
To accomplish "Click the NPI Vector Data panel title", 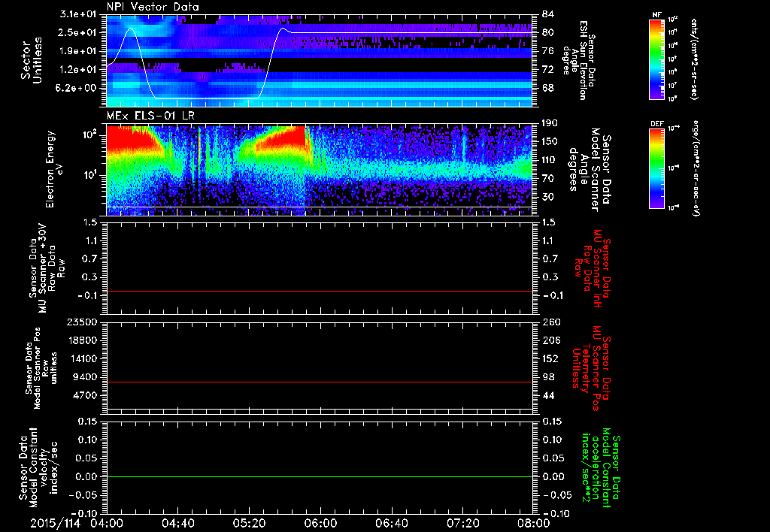I will point(153,7).
